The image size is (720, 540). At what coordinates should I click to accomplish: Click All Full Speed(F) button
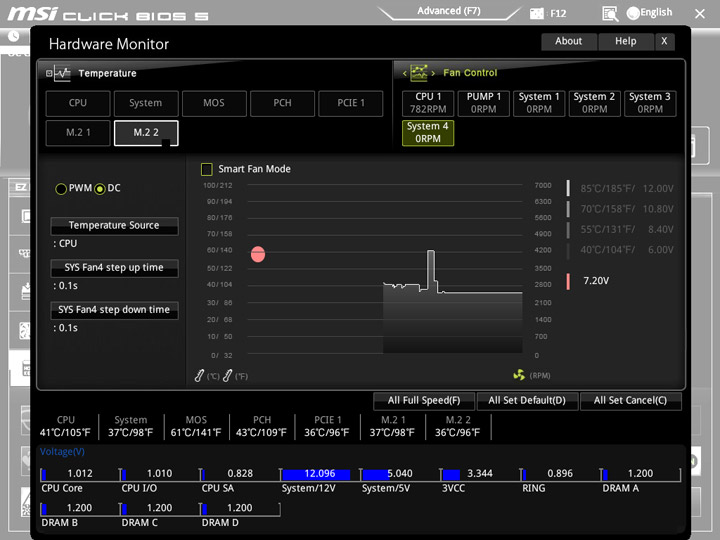point(424,401)
